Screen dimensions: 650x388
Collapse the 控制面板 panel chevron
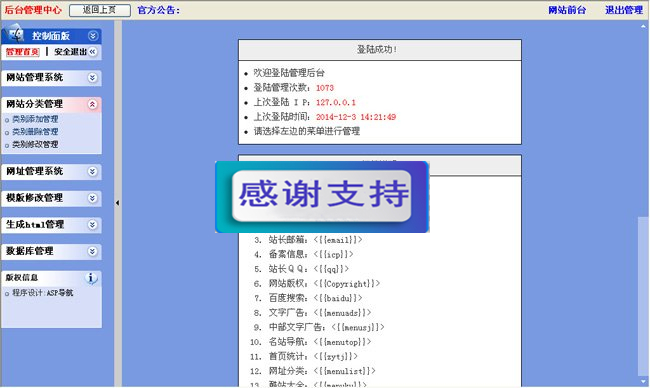92,36
